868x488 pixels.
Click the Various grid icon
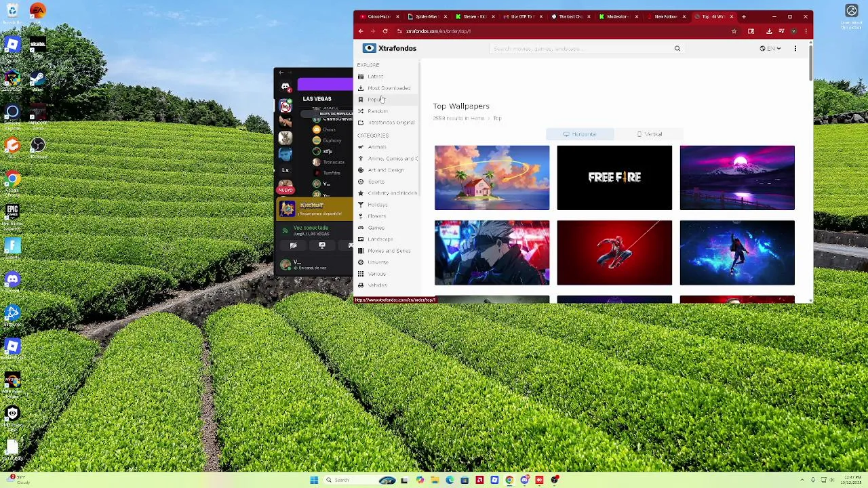pyautogui.click(x=361, y=274)
